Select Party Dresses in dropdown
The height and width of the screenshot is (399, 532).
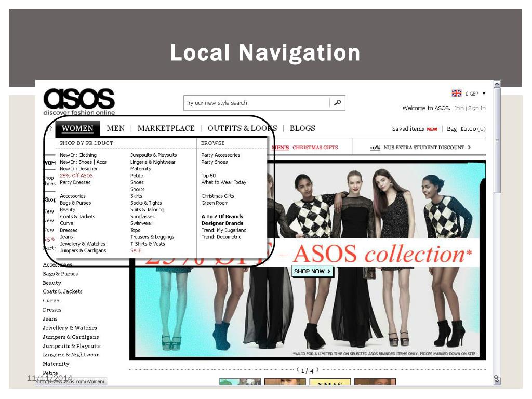tap(75, 182)
